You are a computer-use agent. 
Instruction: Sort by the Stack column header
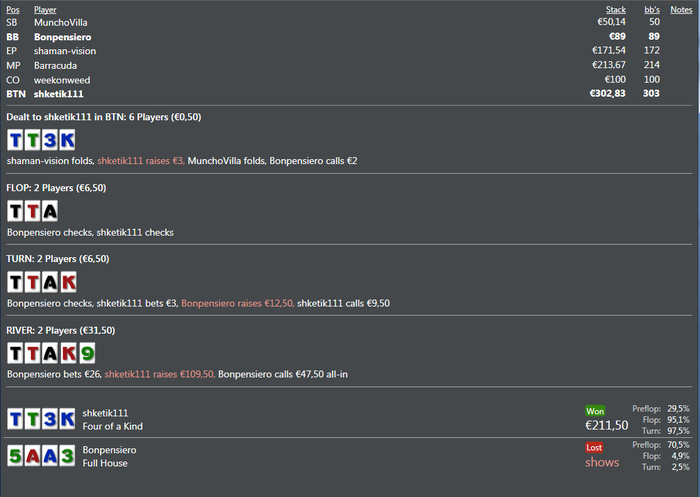tap(616, 9)
